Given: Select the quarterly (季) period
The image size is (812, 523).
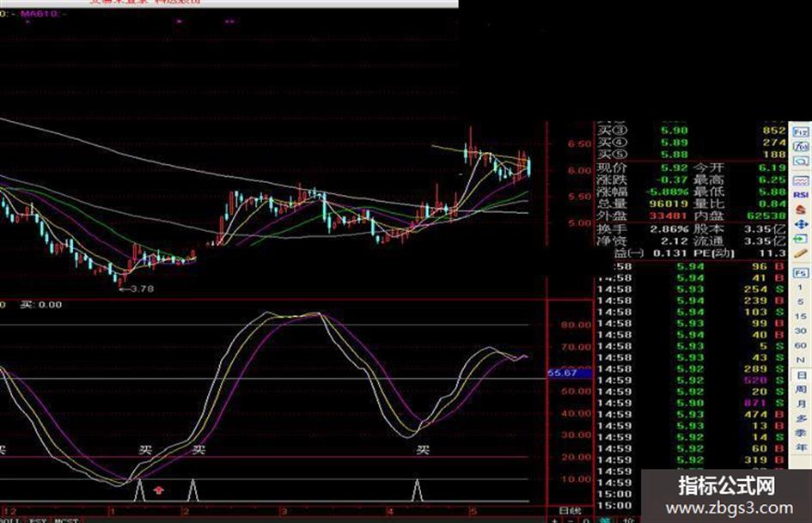Looking at the screenshot, I should (x=801, y=432).
